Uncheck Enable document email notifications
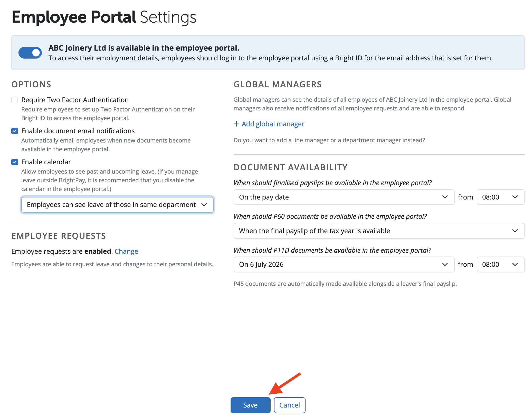 (x=15, y=131)
